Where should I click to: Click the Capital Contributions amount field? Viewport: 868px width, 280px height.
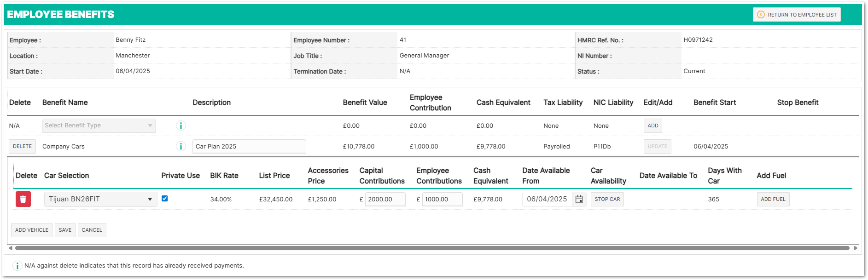[385, 199]
